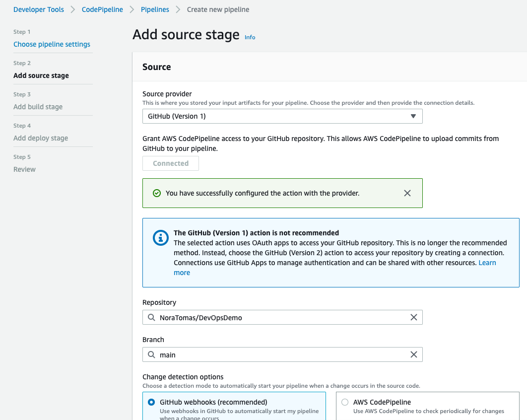Image resolution: width=527 pixels, height=420 pixels.
Task: Click GitHub (Version 1) provider selection
Action: click(x=282, y=116)
